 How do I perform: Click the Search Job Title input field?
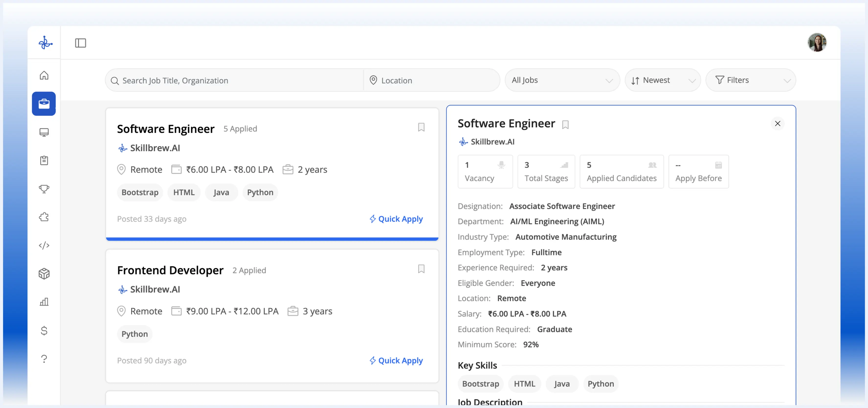click(236, 80)
